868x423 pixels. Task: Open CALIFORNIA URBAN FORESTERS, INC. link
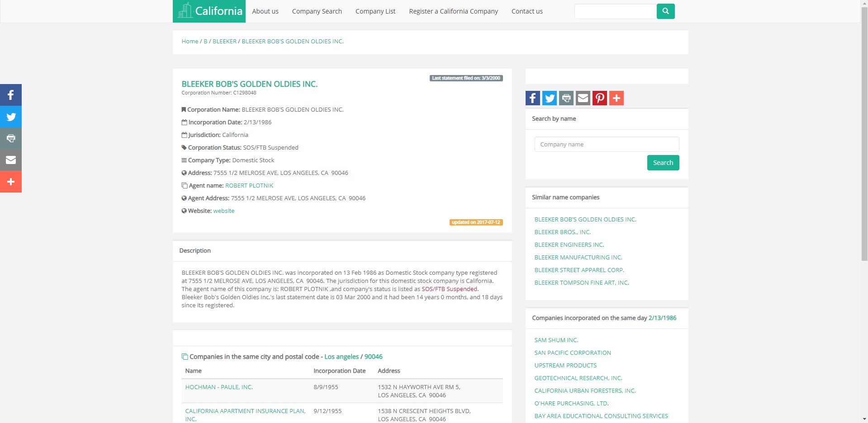(585, 390)
